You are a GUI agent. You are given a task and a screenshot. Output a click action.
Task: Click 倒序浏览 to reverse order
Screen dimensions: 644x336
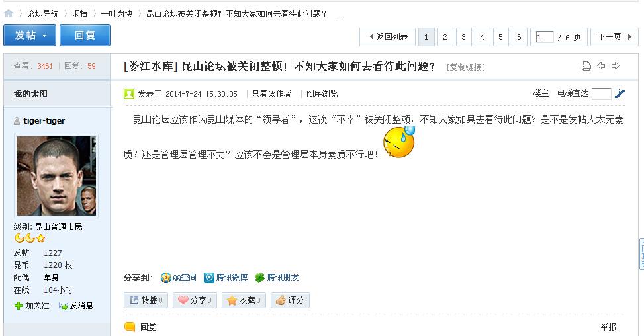click(x=322, y=94)
